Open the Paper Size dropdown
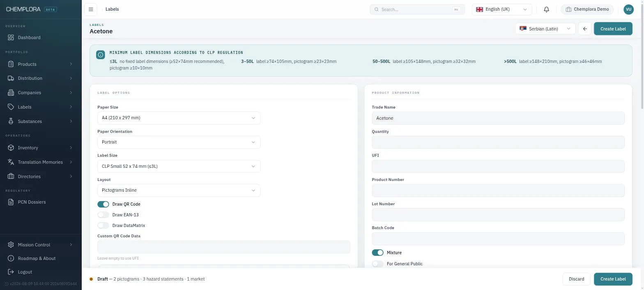Viewport: 644px width, 290px height. tap(179, 118)
